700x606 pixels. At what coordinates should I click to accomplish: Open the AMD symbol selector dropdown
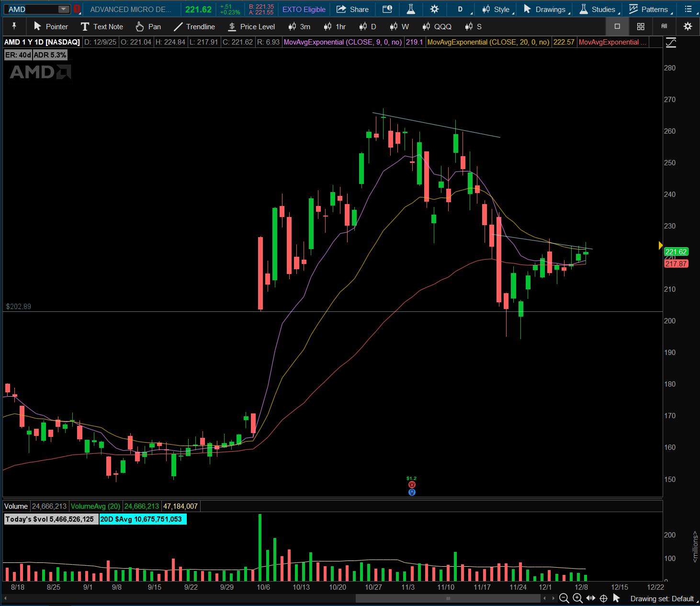pos(64,9)
